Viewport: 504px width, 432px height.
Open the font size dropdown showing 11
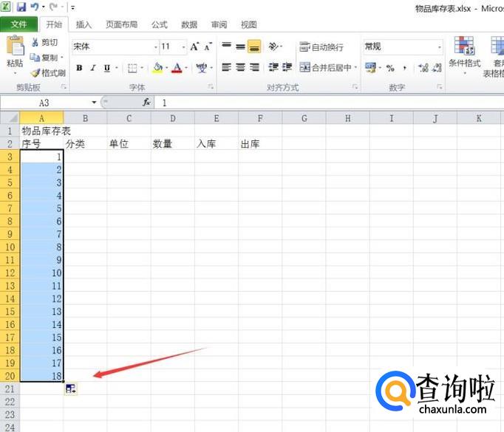[183, 47]
